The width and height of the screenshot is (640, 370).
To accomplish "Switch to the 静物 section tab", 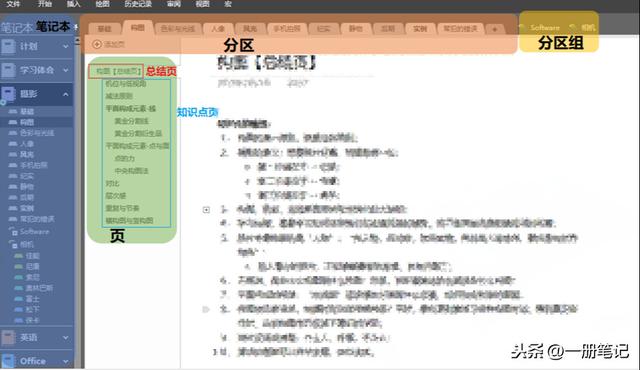I will [356, 29].
